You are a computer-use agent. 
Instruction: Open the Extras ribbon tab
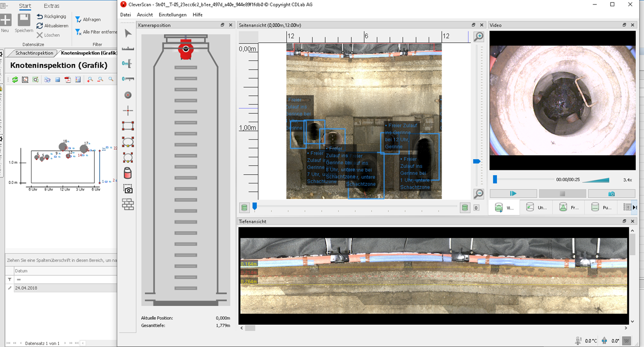(52, 6)
